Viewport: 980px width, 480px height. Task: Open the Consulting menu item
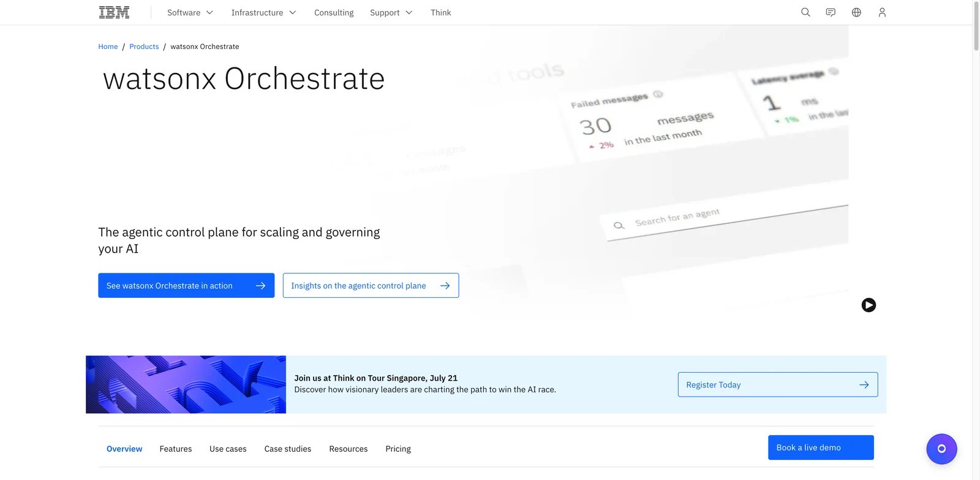click(x=334, y=12)
